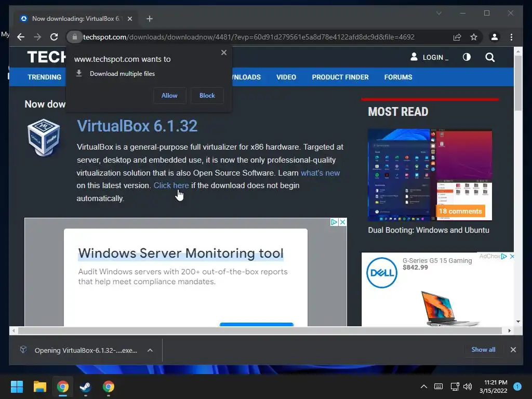
Task: Open TechSpot site search
Action: tap(490, 57)
